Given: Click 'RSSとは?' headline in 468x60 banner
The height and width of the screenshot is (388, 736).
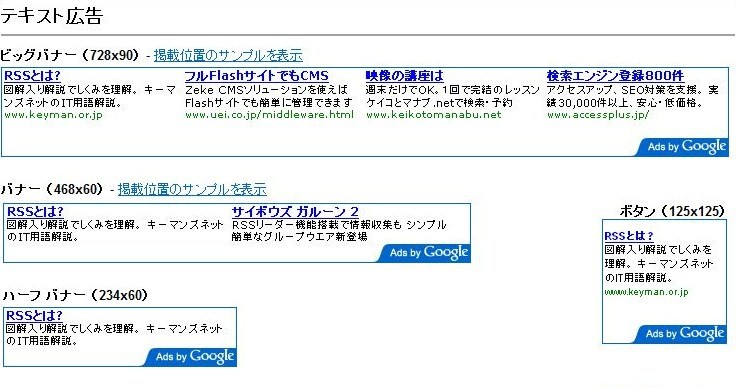Looking at the screenshot, I should (35, 212).
